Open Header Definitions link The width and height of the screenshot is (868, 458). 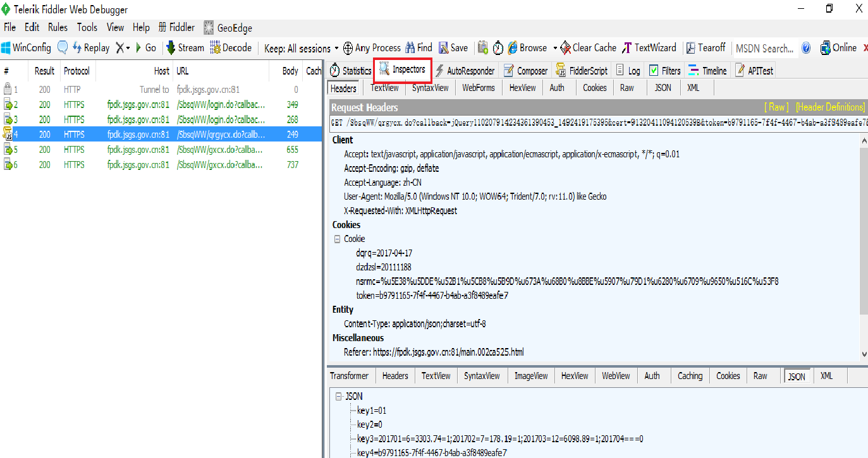[x=830, y=107]
